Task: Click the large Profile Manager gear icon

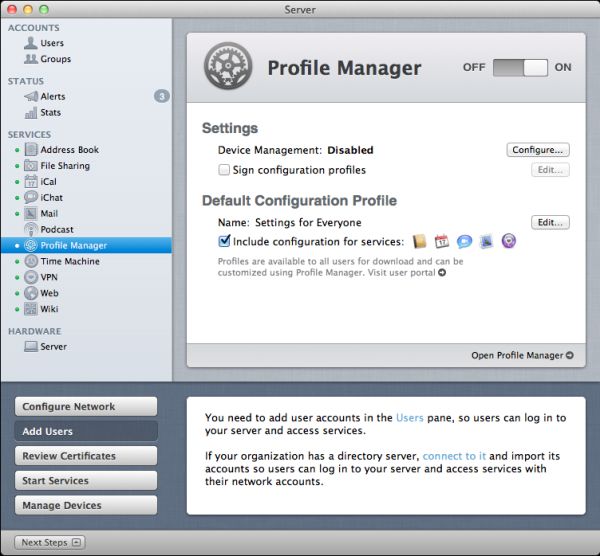Action: click(x=228, y=66)
